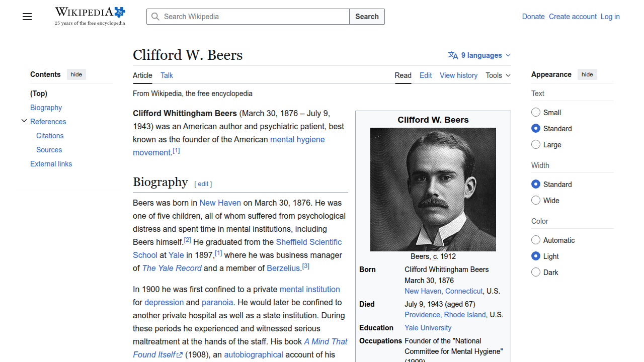Open the 9 languages dropdown
Image resolution: width=644 pixels, height=362 pixels.
pyautogui.click(x=479, y=55)
